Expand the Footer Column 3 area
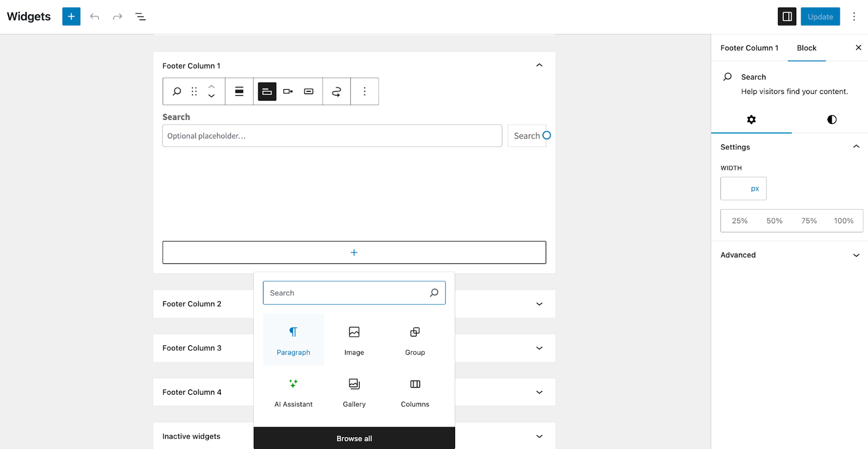This screenshot has height=449, width=868. 539,348
